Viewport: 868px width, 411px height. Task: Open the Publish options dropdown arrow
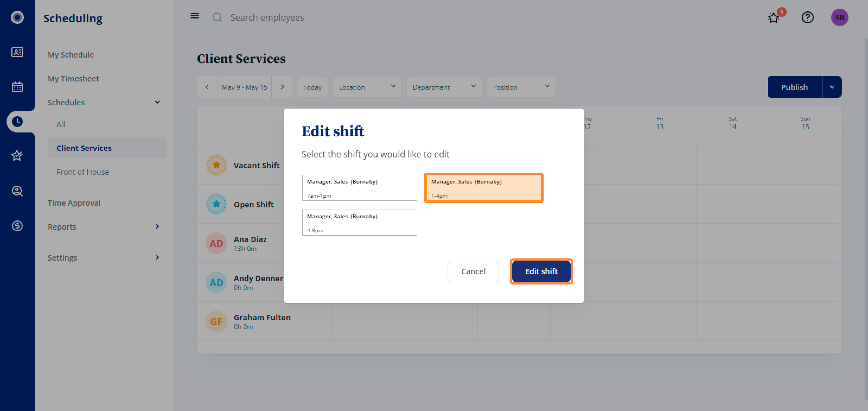[x=832, y=87]
